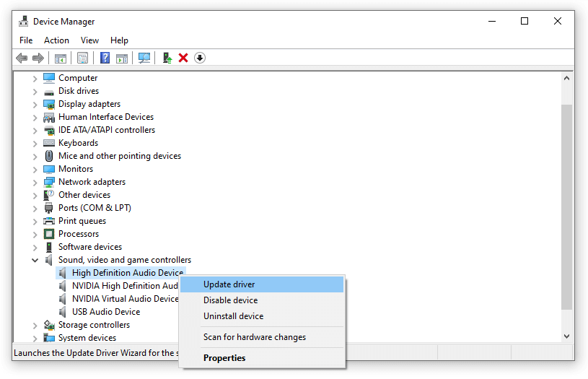Click the Monitors category icon
588x379 pixels.
click(x=49, y=169)
